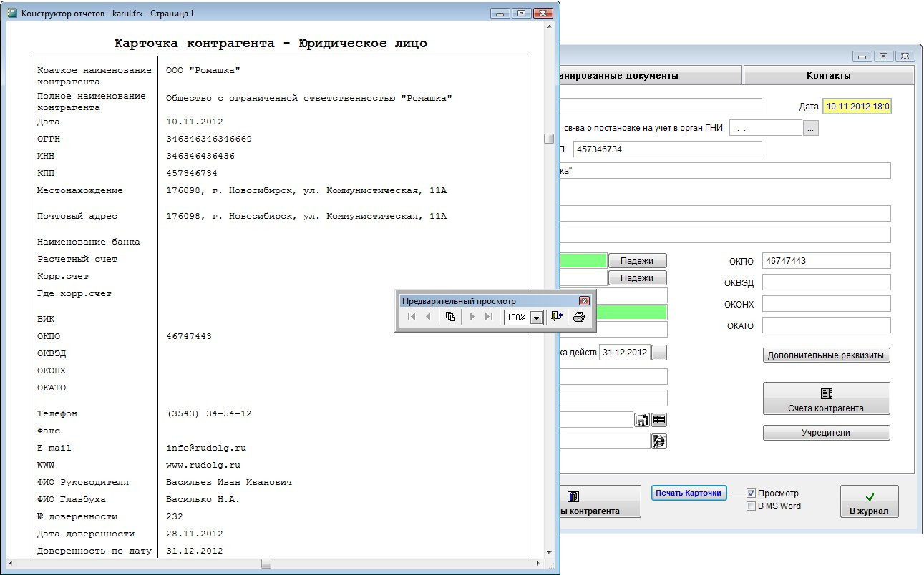Screen dimensions: 924x575
Task: Open website via the Internet Explorer icon
Action: click(x=658, y=441)
